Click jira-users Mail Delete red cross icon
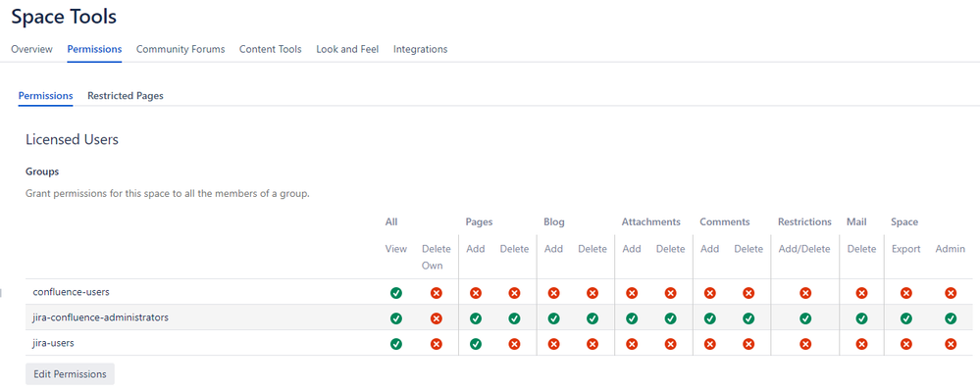The height and width of the screenshot is (390, 980). 862,344
